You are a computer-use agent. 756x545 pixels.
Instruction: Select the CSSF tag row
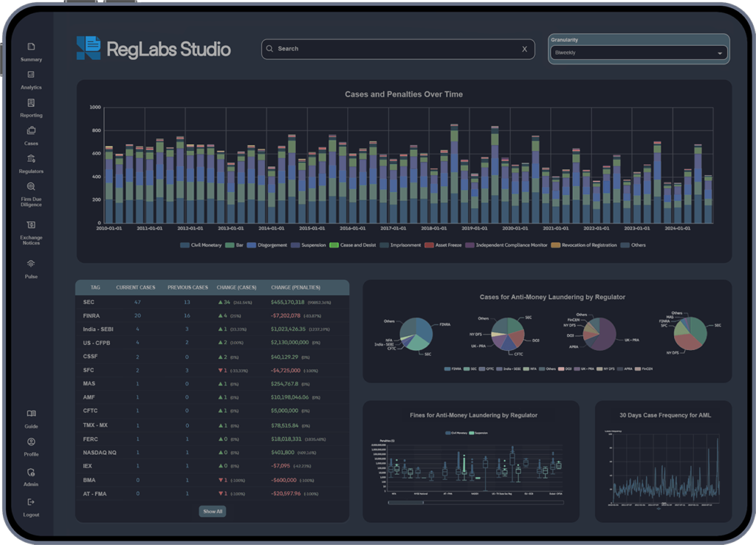[x=212, y=357]
